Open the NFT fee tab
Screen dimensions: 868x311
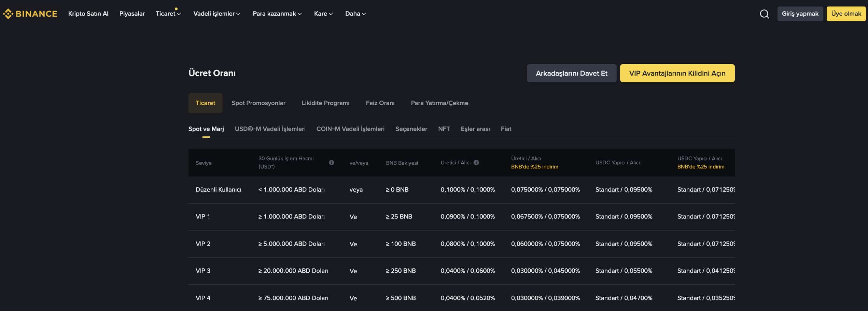pyautogui.click(x=444, y=129)
